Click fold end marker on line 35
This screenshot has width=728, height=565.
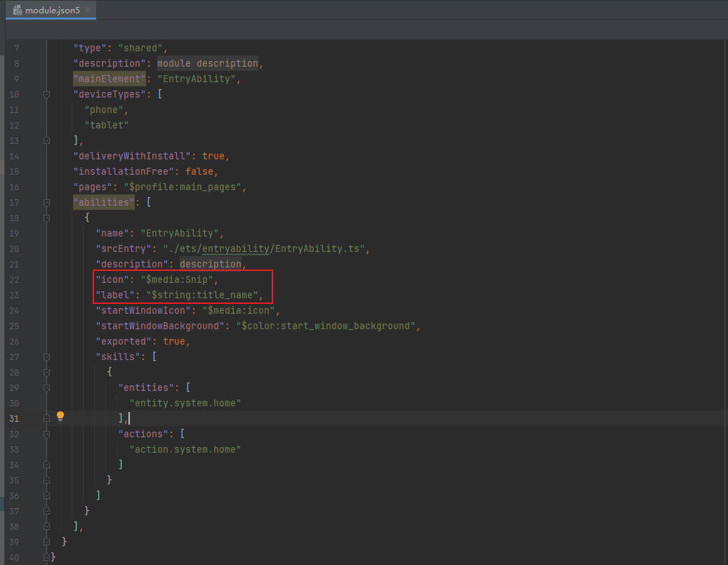point(46,480)
